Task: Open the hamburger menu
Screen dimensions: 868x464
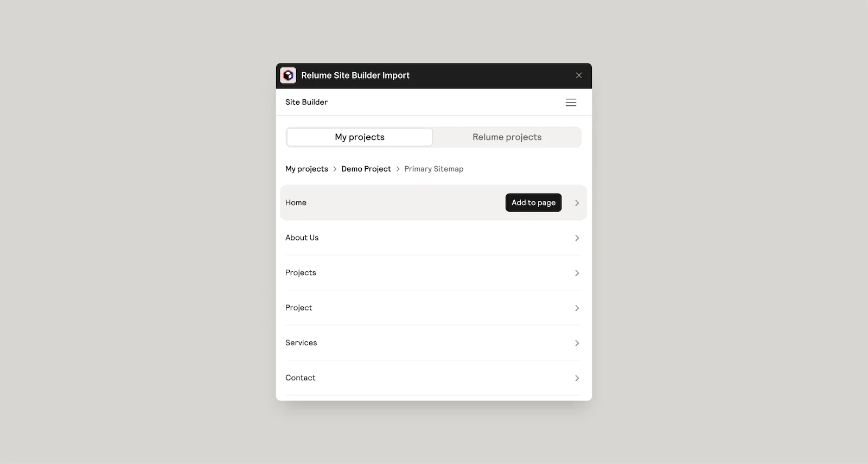Action: 571,102
